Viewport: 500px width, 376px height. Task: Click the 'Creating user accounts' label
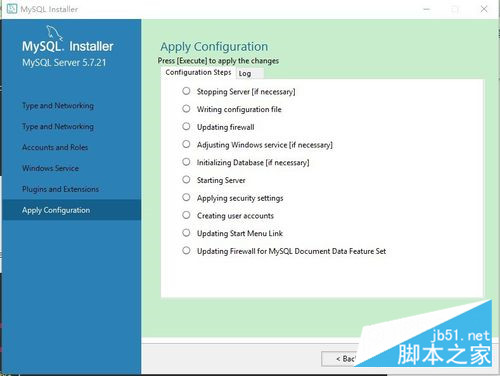point(235,216)
